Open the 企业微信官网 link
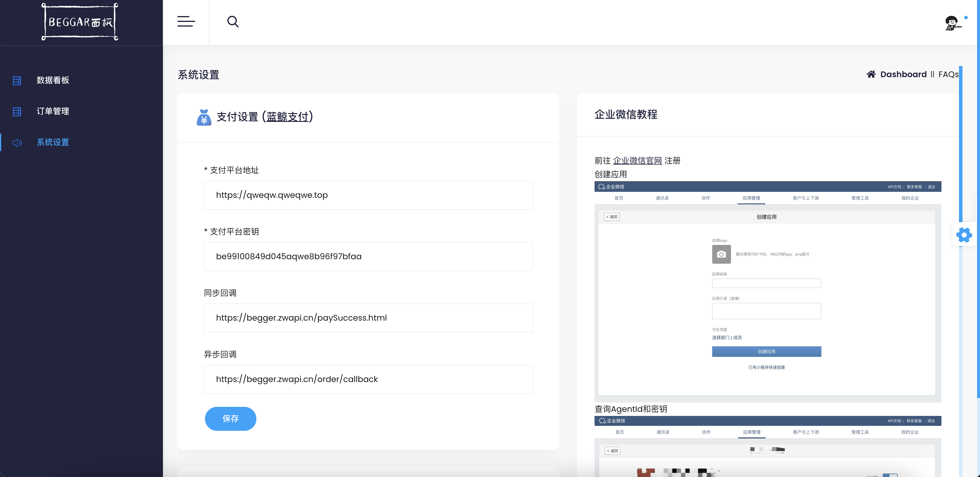Viewport: 980px width, 477px height. click(x=638, y=160)
